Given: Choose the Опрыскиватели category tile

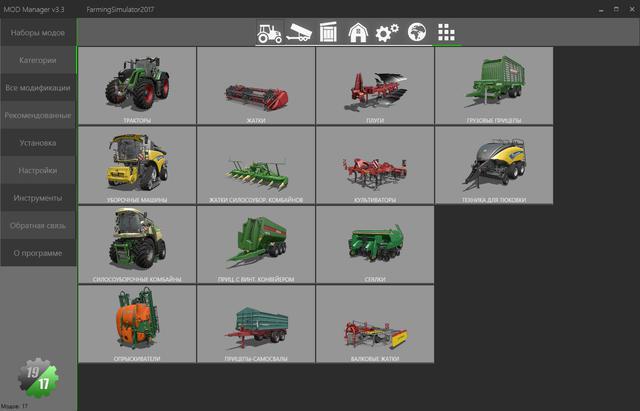Looking at the screenshot, I should coord(137,323).
